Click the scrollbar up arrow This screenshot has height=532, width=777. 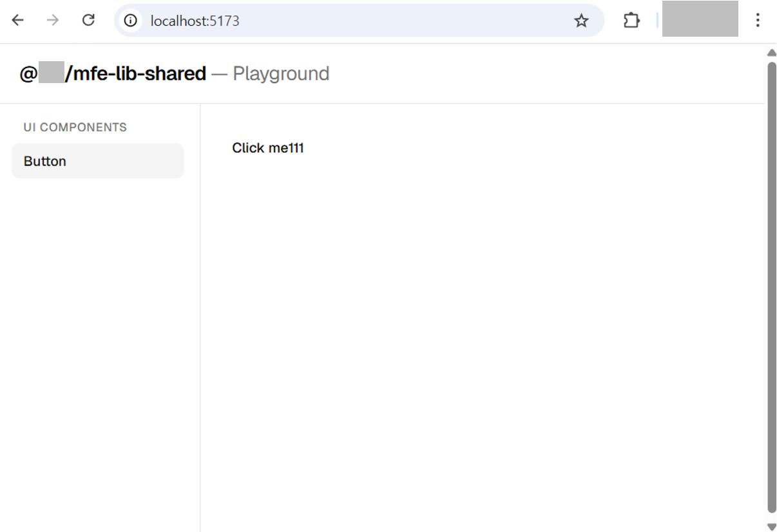tap(772, 53)
